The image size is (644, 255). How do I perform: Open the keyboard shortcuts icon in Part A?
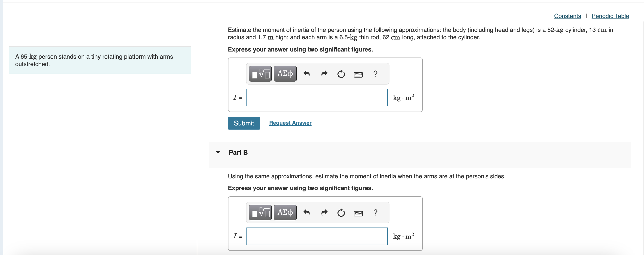pyautogui.click(x=358, y=74)
